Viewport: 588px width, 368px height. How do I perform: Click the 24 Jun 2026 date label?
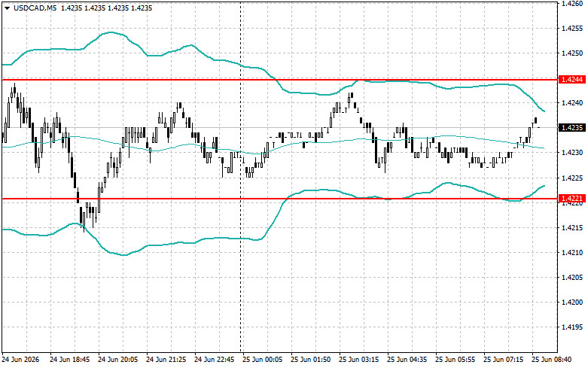(20, 360)
